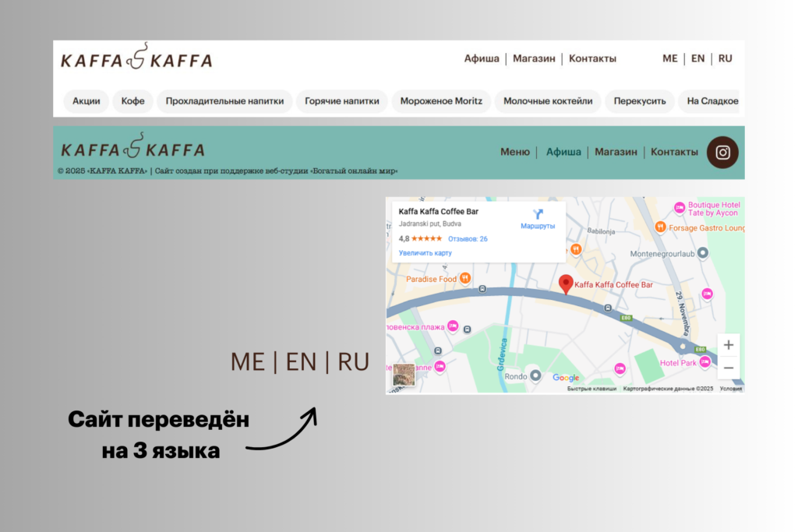Click the Rondo marker on the map

point(535,376)
